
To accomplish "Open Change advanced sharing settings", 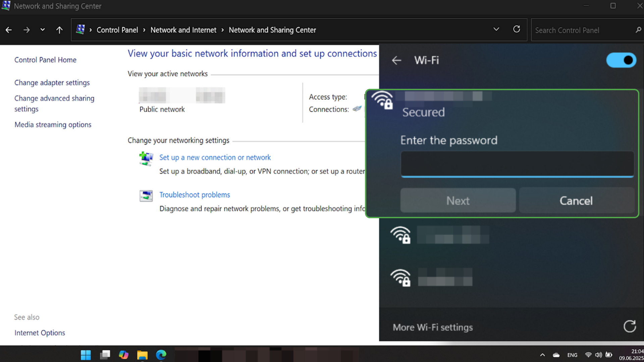I will pyautogui.click(x=54, y=104).
